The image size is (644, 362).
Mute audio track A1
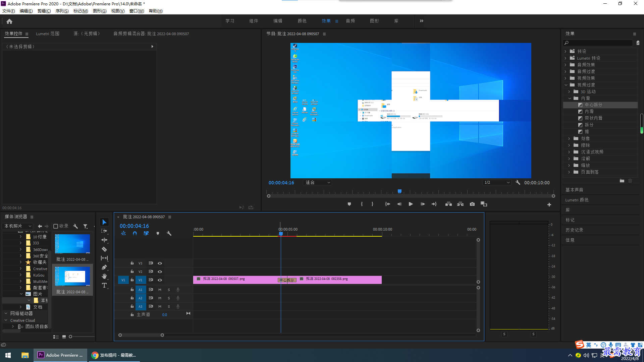(160, 290)
